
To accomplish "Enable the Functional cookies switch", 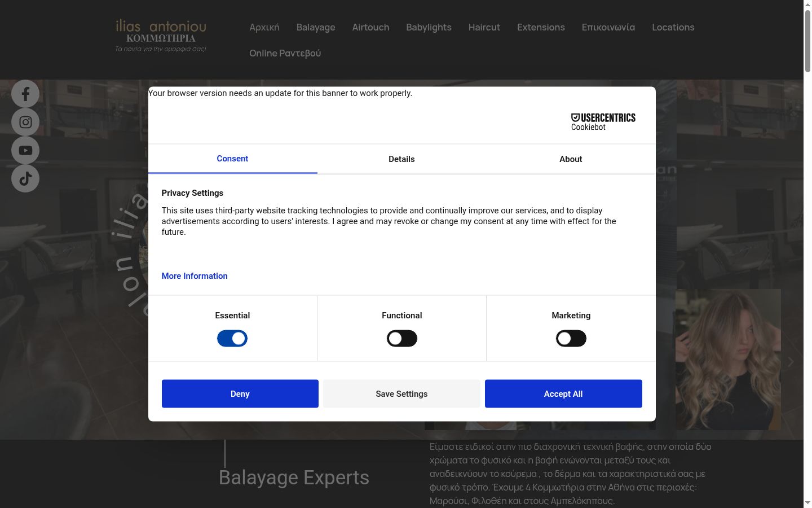I will point(401,339).
